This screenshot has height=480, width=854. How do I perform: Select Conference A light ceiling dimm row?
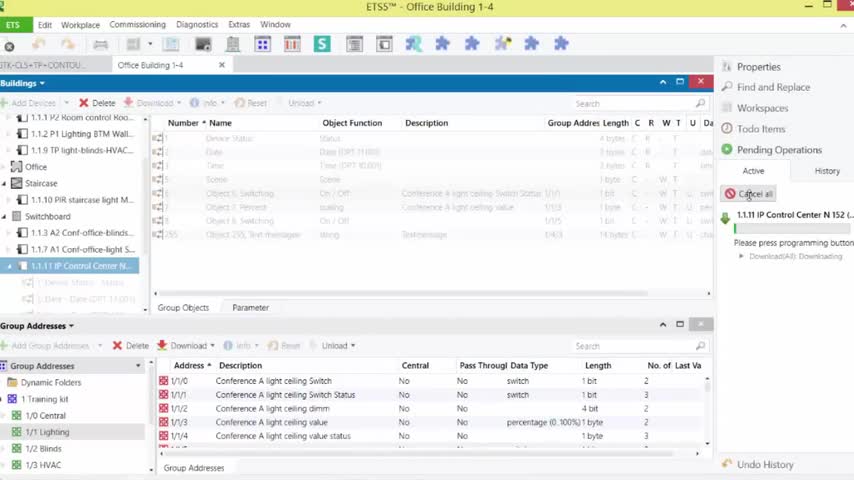coord(430,409)
